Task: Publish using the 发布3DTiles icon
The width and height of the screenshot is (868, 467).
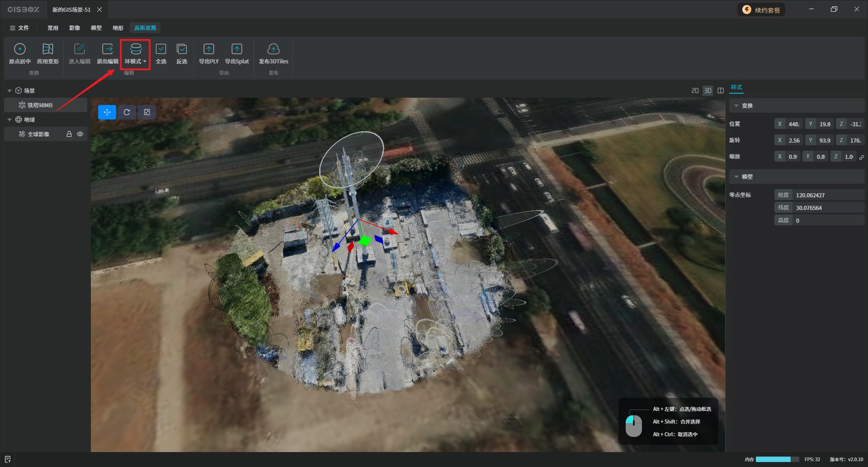Action: click(x=274, y=49)
